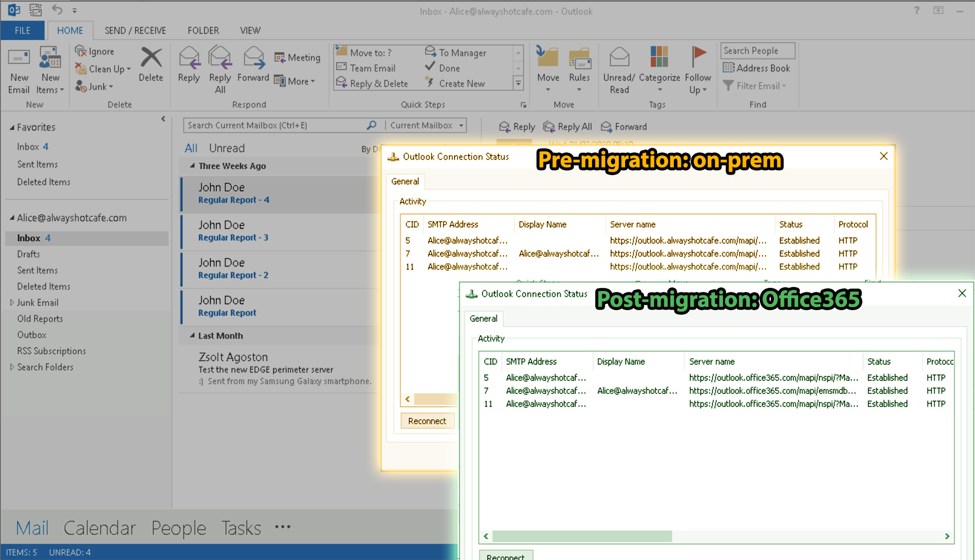The height and width of the screenshot is (560, 975).
Task: Switch to the VIEW ribbon tab
Action: tap(249, 30)
